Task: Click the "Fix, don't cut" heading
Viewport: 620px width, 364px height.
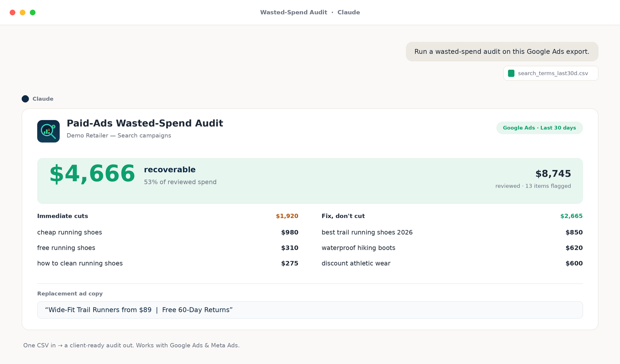Action: 343,216
